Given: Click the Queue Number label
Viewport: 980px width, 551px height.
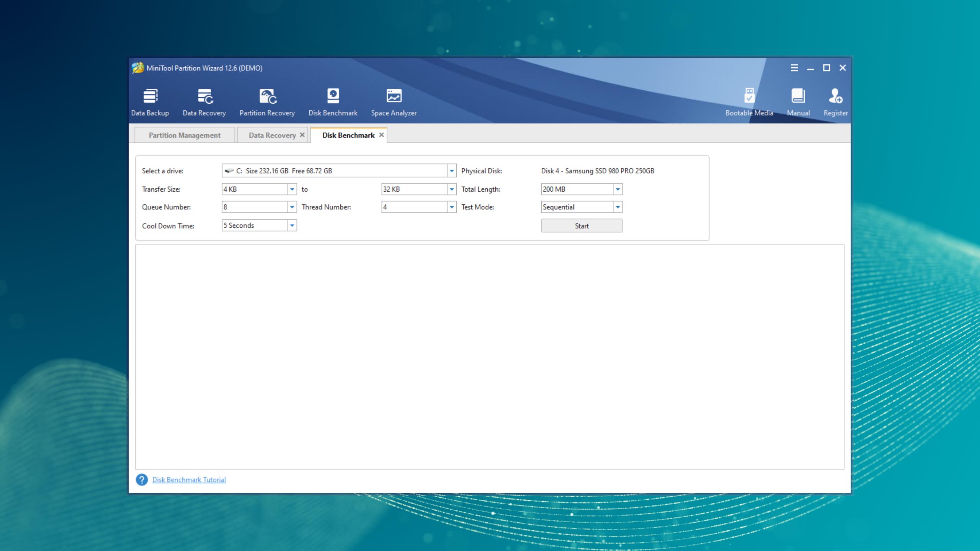Looking at the screenshot, I should pyautogui.click(x=166, y=207).
